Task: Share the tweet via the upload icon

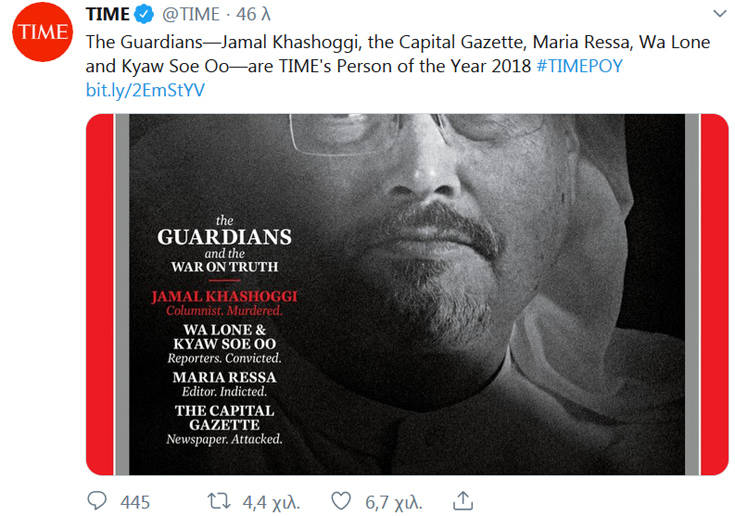Action: [463, 500]
